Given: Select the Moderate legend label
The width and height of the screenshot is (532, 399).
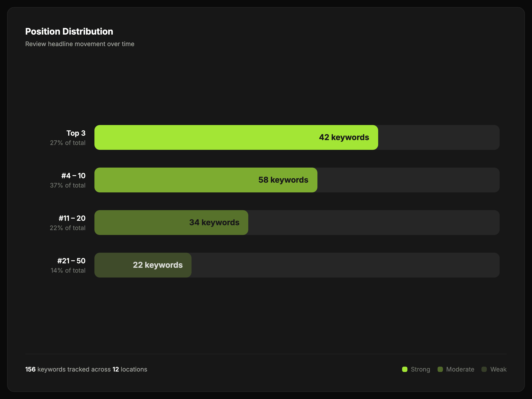Looking at the screenshot, I should [x=460, y=369].
